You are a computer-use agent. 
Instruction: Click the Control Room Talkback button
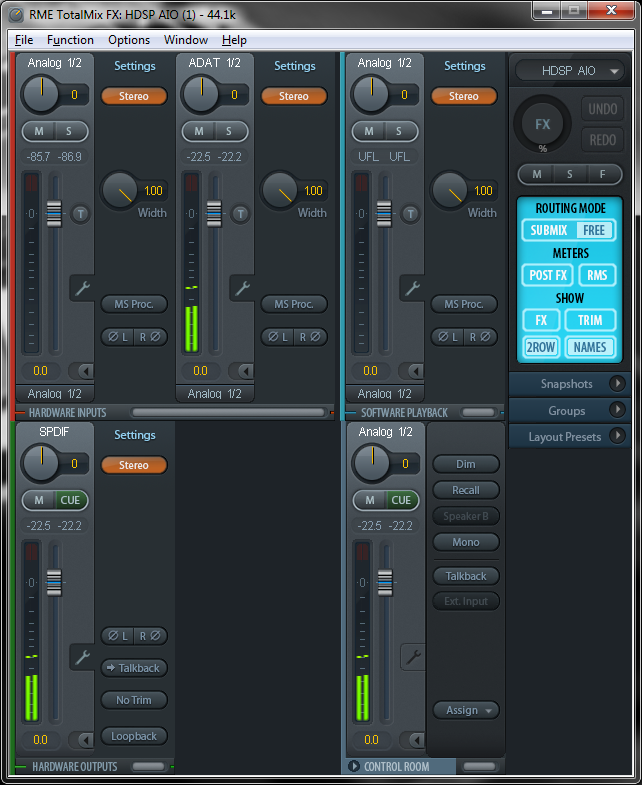pyautogui.click(x=466, y=576)
